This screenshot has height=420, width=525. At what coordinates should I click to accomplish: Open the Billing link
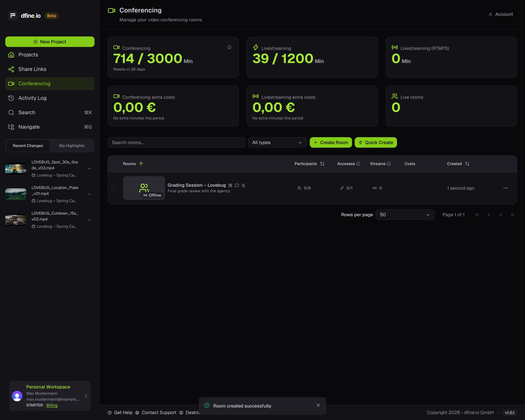(x=52, y=405)
